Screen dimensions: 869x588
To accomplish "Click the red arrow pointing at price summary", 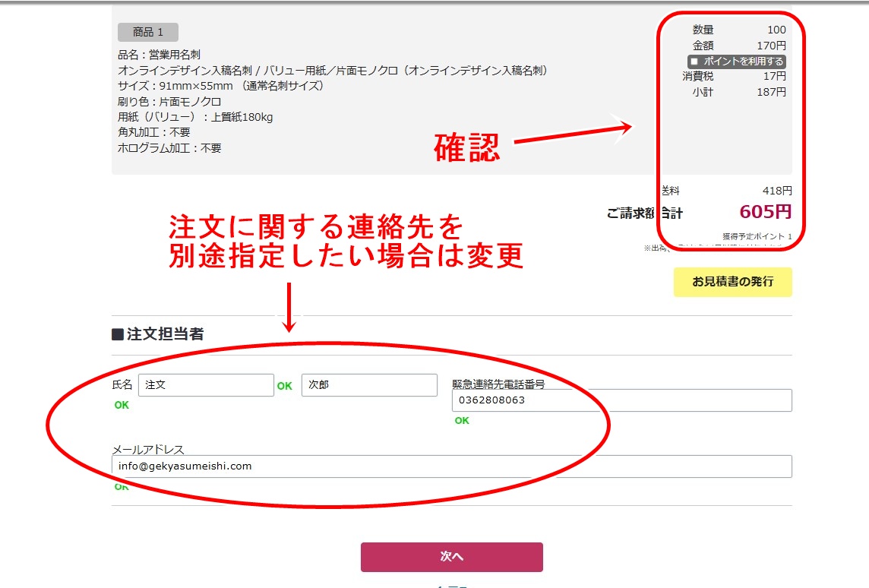I will pyautogui.click(x=571, y=134).
